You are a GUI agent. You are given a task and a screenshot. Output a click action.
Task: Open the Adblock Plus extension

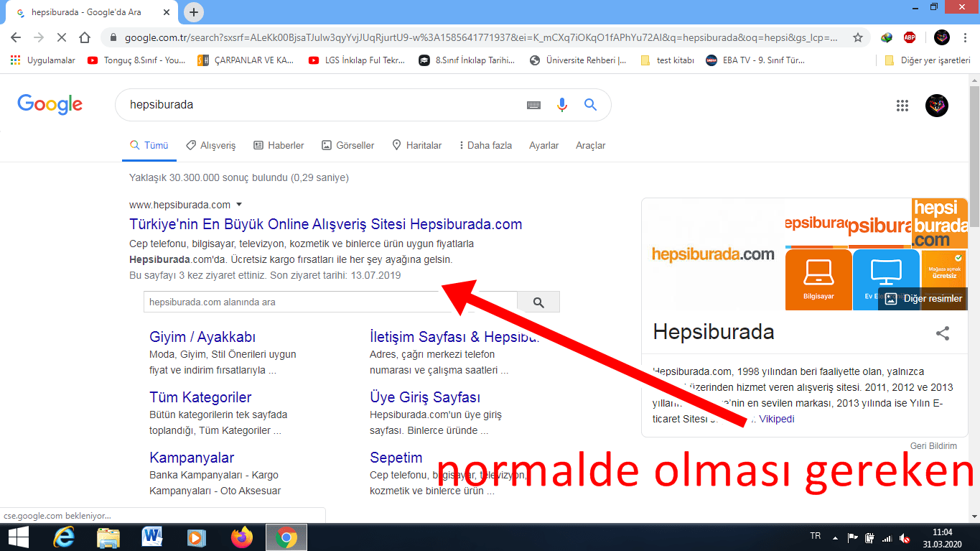[x=910, y=37]
